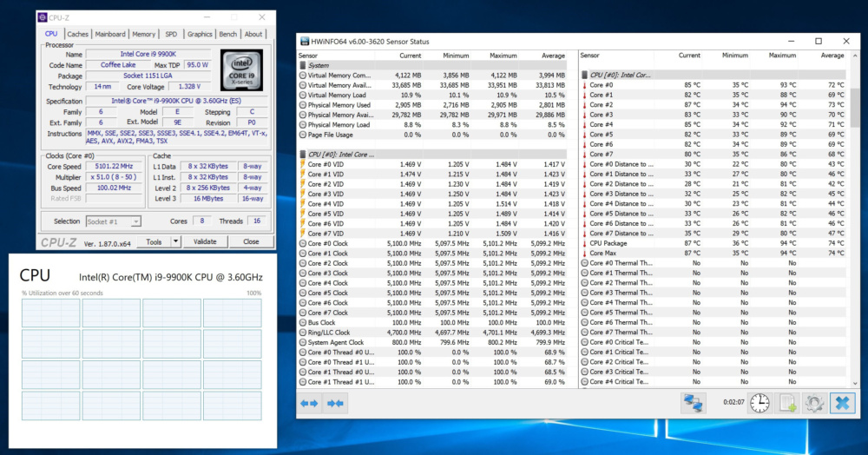Viewport: 868px width, 455px height.
Task: Click the Validate button in CPU-Z
Action: pos(205,242)
